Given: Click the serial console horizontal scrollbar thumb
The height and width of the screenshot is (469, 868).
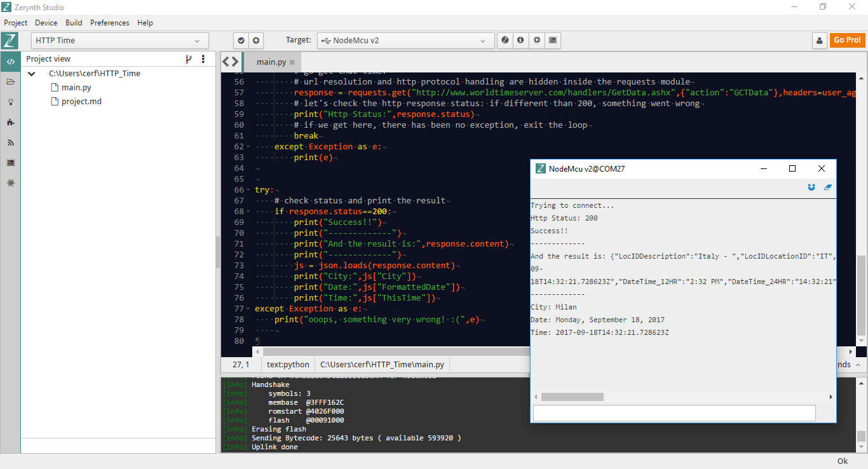Looking at the screenshot, I should [572, 397].
